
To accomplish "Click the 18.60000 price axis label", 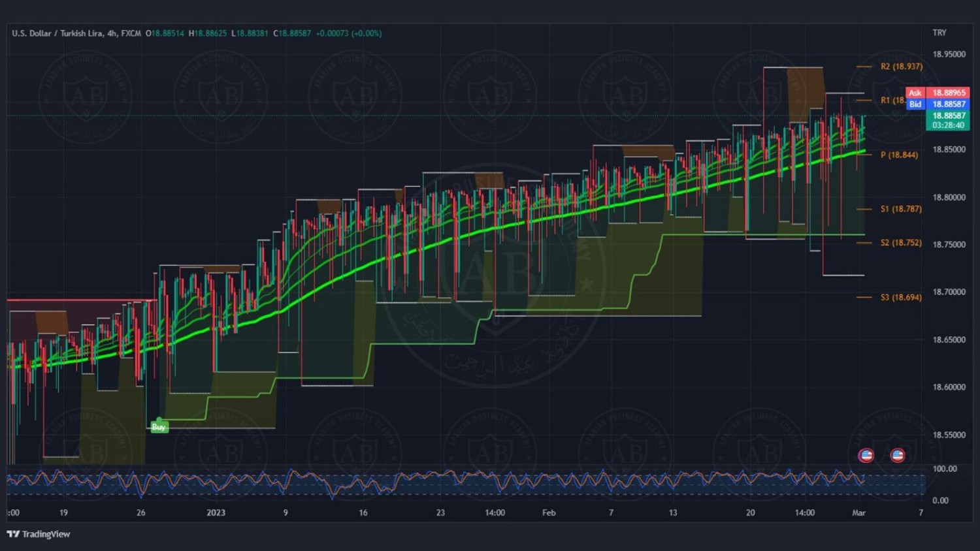I will [x=949, y=387].
